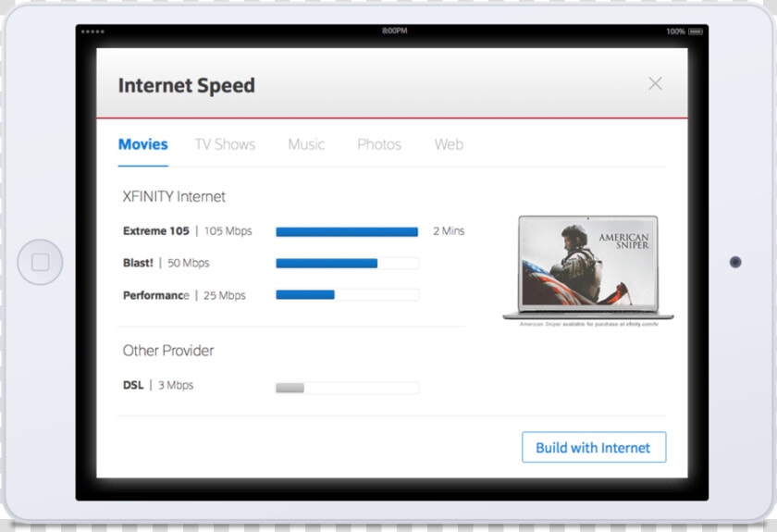
Task: Click the 50 Mbps speed value
Action: tap(189, 263)
